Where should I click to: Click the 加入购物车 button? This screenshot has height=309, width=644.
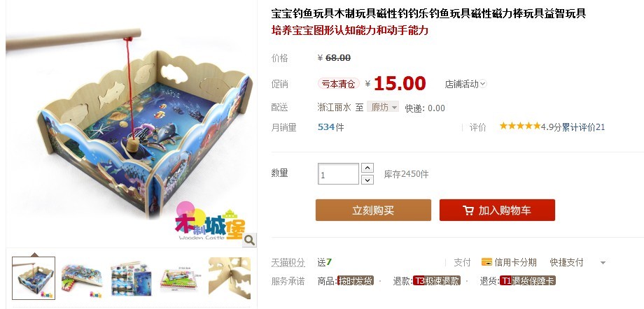coord(498,210)
